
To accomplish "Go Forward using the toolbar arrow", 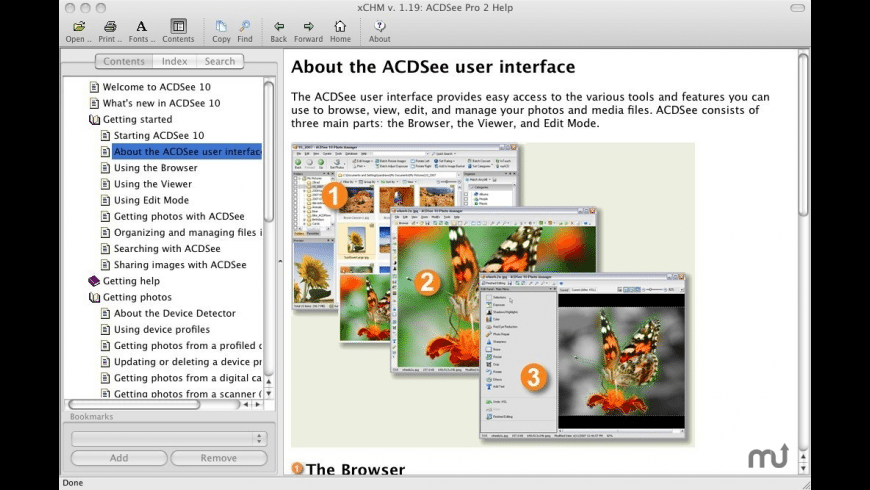I will pyautogui.click(x=308, y=26).
